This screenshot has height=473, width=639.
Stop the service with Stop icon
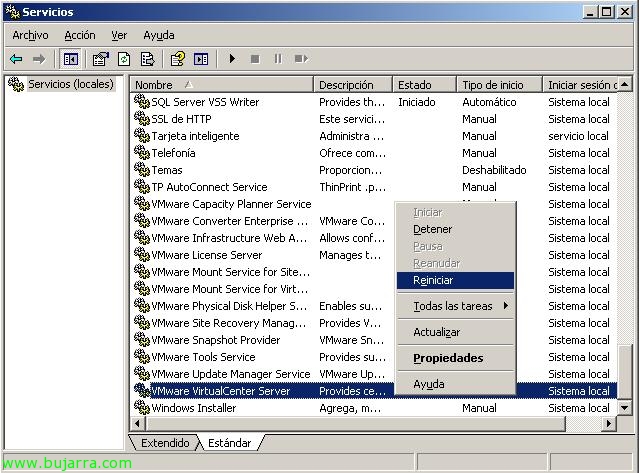pos(255,59)
